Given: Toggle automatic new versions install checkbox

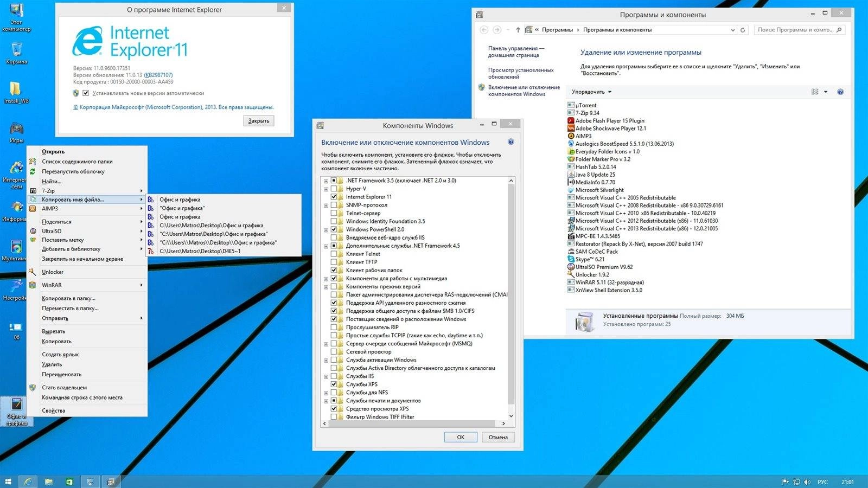Looking at the screenshot, I should tap(86, 93).
